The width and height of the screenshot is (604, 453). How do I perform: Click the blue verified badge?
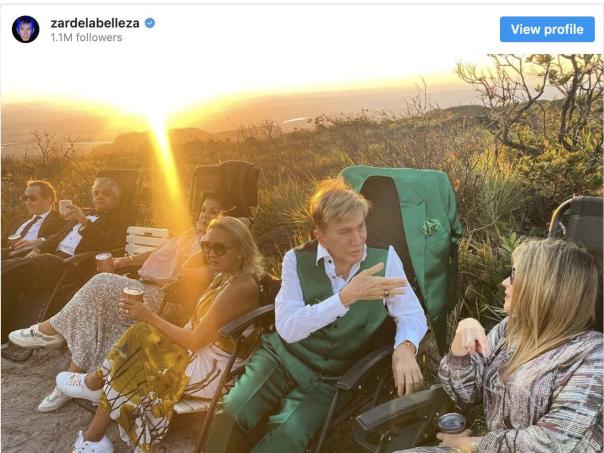[x=150, y=22]
